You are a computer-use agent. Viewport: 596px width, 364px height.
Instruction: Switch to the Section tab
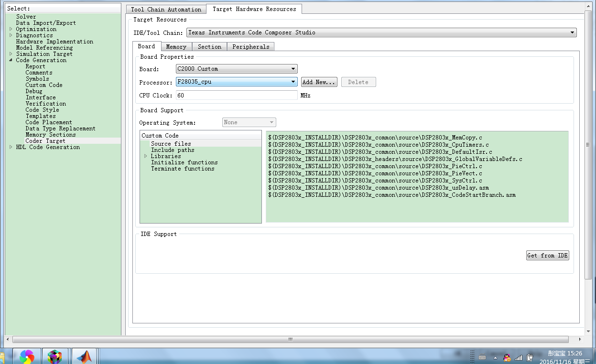[209, 47]
